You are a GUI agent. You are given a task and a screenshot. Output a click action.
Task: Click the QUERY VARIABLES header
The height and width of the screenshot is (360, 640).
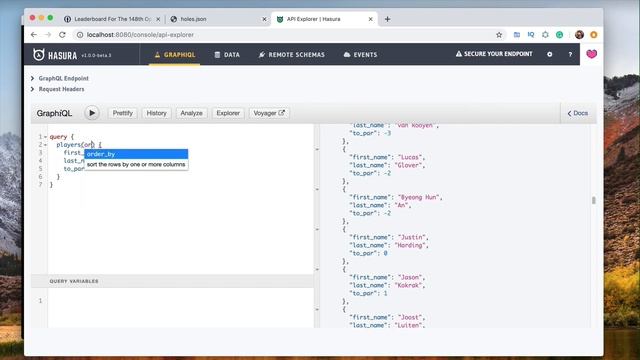74,281
